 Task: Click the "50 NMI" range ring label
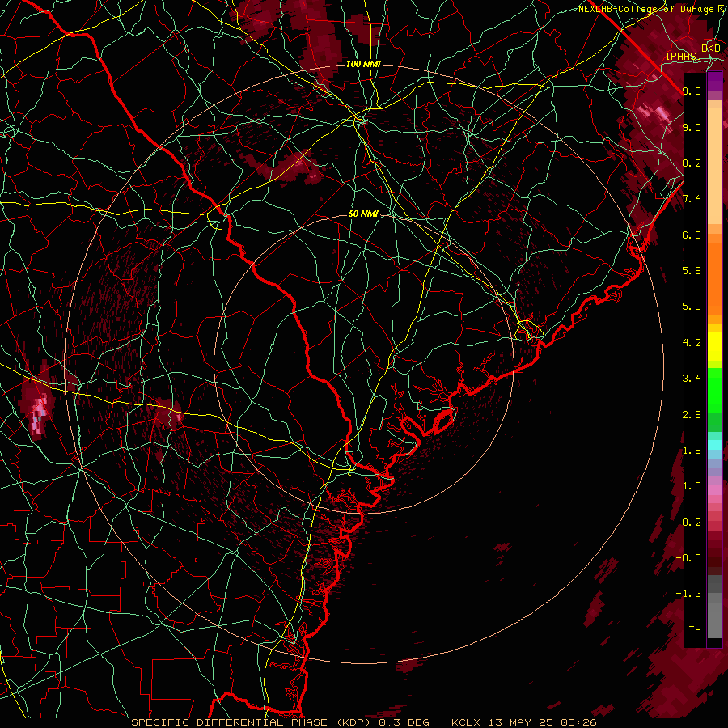coord(363,214)
